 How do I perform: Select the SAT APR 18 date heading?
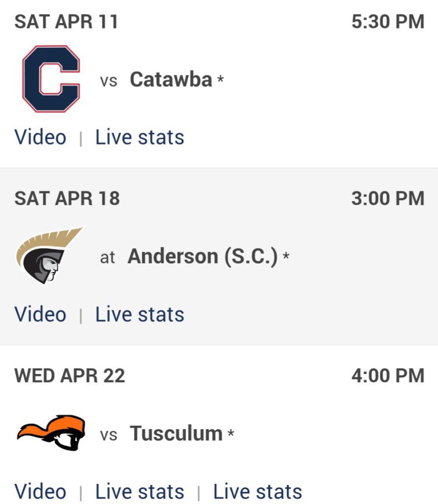[67, 198]
